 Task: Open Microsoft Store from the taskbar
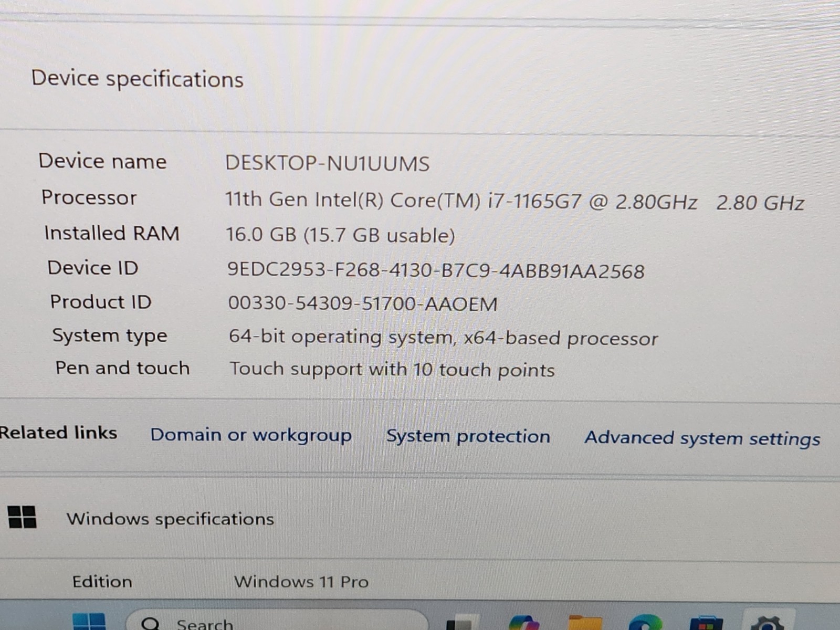click(707, 623)
